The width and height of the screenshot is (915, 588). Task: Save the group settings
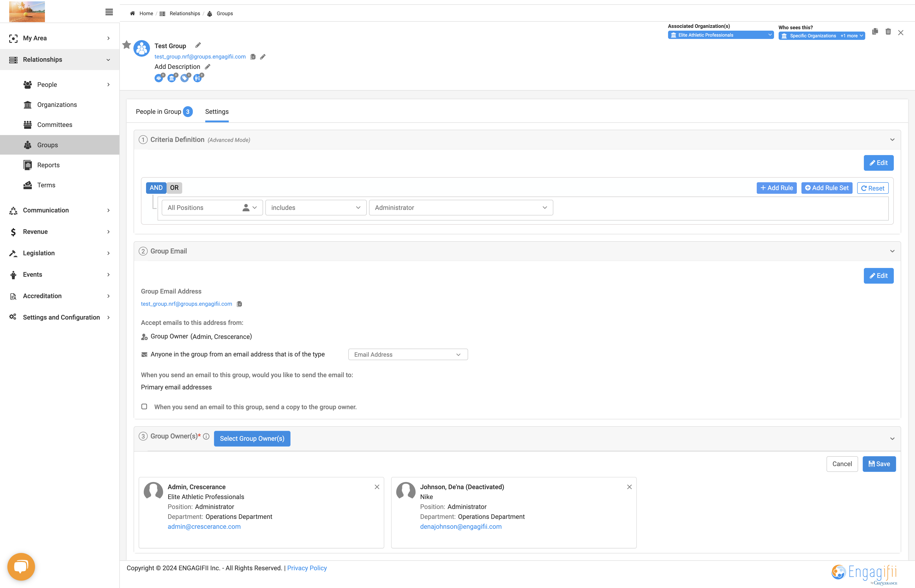tap(879, 464)
